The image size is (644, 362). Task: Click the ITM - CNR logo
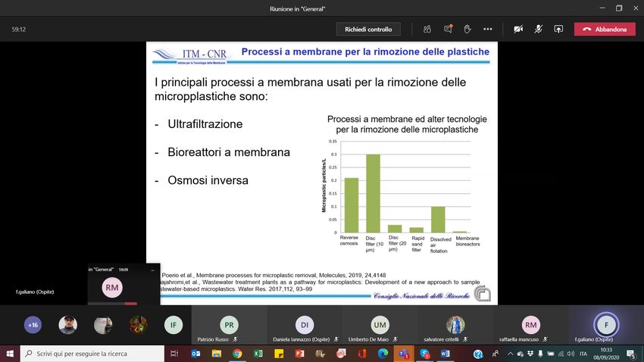click(x=191, y=55)
